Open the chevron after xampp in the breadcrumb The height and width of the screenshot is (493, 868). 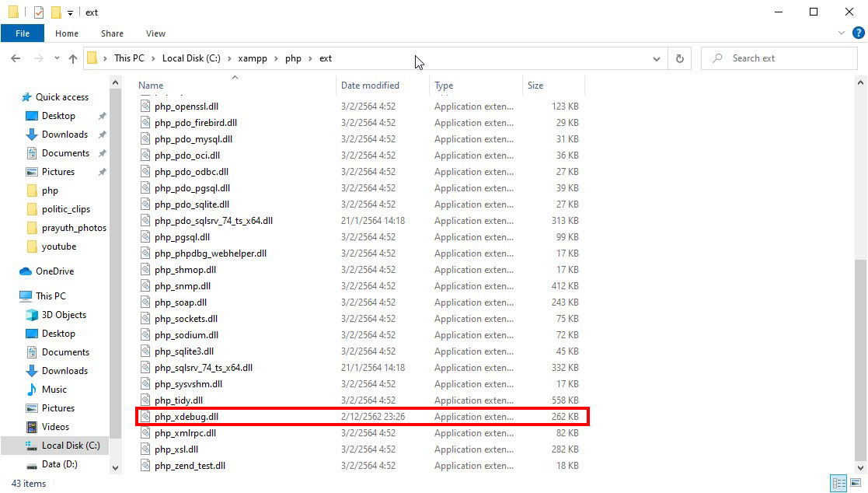276,58
